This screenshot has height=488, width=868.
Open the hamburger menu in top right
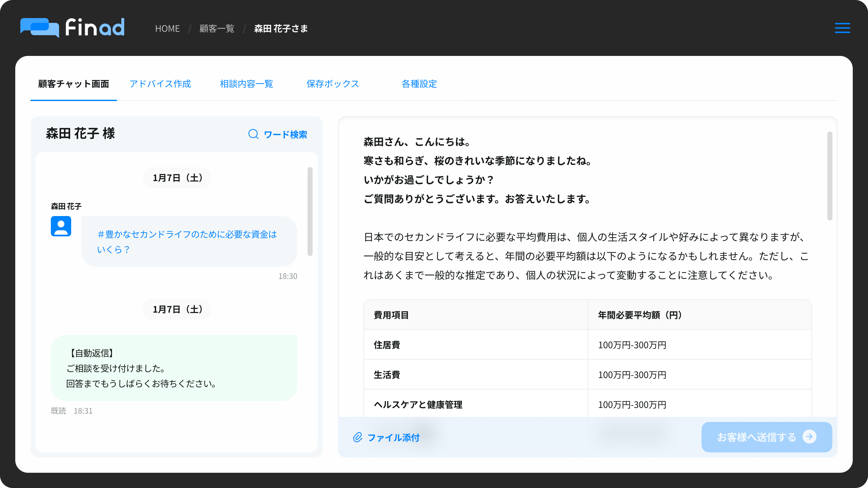pyautogui.click(x=842, y=28)
